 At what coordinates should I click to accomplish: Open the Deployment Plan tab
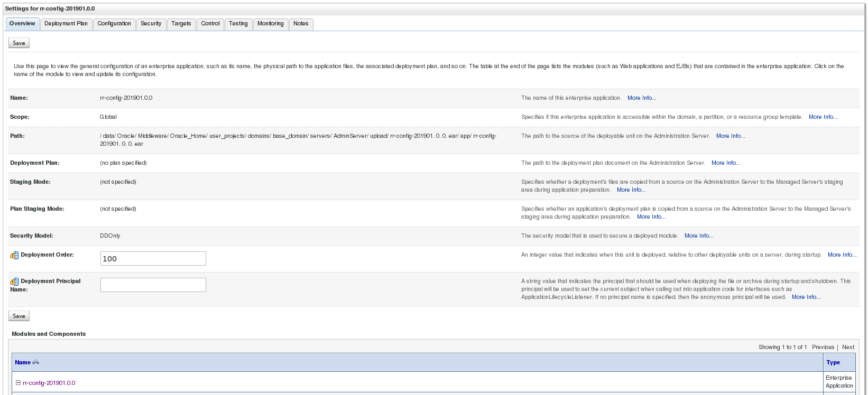66,24
